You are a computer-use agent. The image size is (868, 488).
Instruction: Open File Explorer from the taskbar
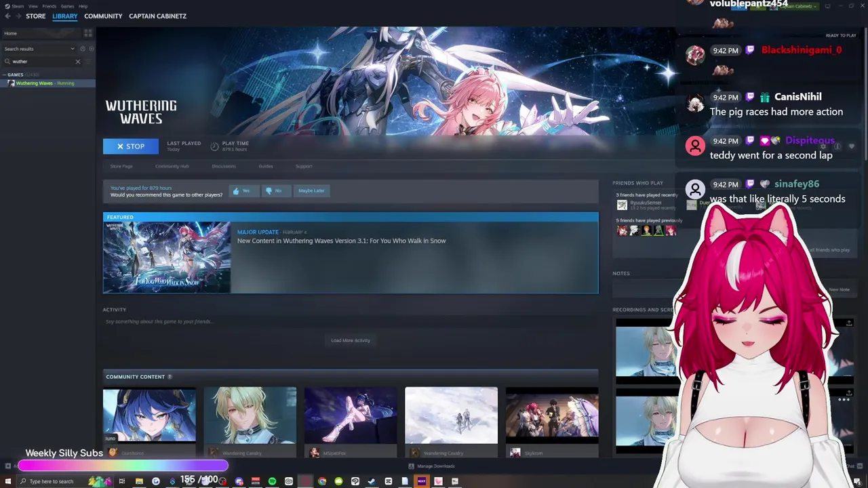139,481
